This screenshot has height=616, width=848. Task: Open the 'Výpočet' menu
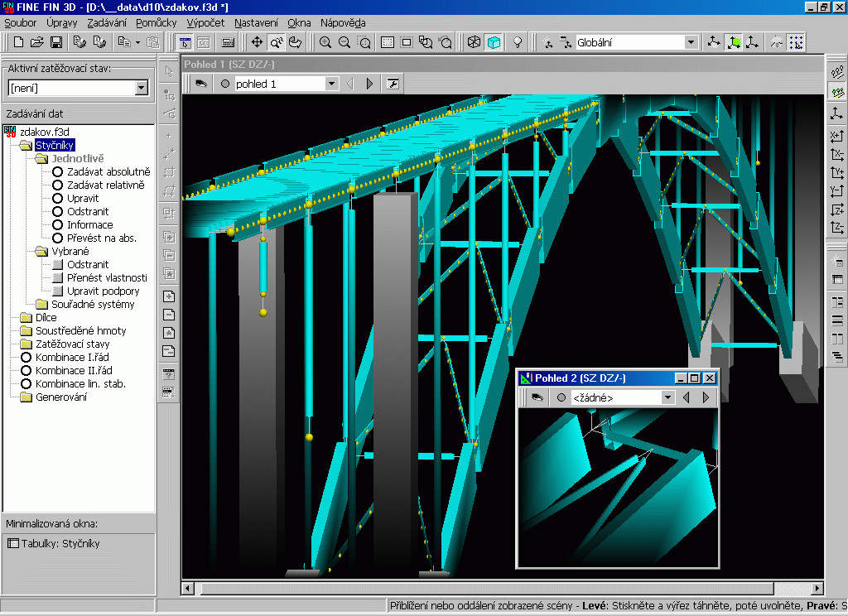pyautogui.click(x=205, y=23)
